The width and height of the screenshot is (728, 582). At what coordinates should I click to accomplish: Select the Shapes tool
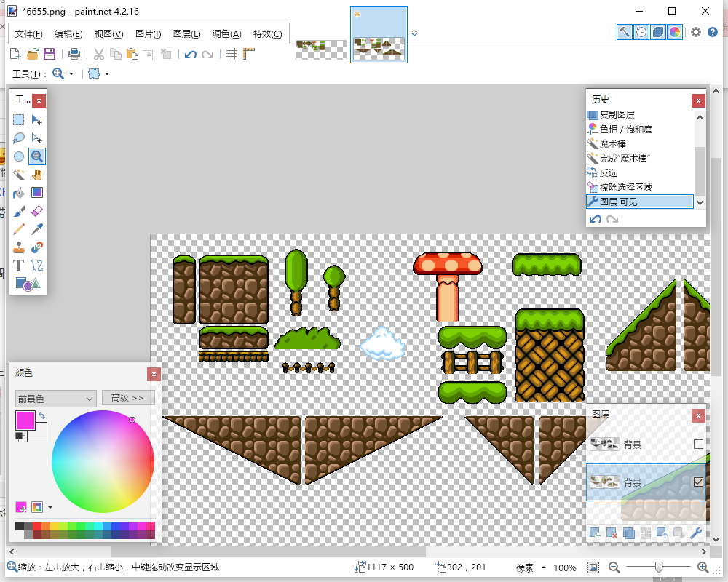coord(28,284)
